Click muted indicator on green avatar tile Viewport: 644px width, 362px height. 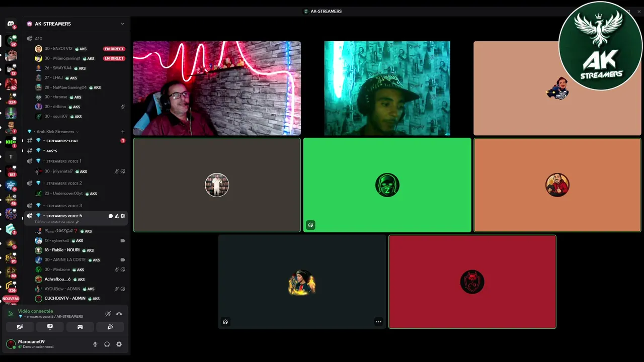tap(311, 225)
